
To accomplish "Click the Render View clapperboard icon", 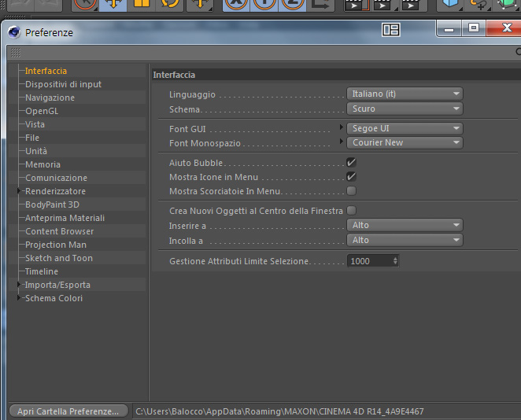I will point(357,5).
